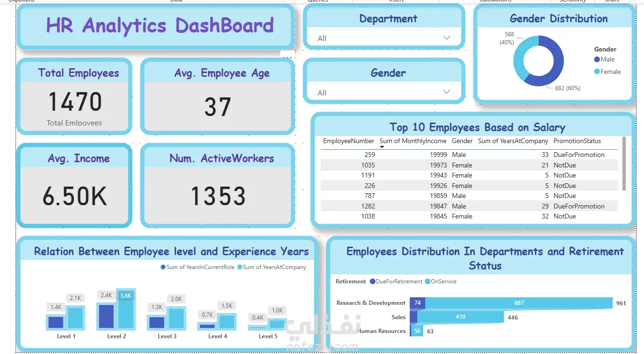Click EmployeeNumber cell 1035
This screenshot has width=644, height=354.
368,165
